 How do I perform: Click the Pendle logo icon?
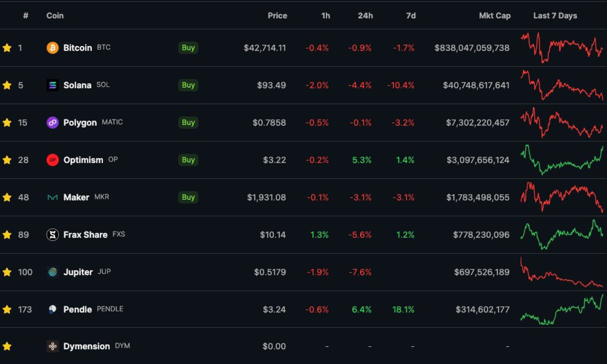[x=52, y=309]
